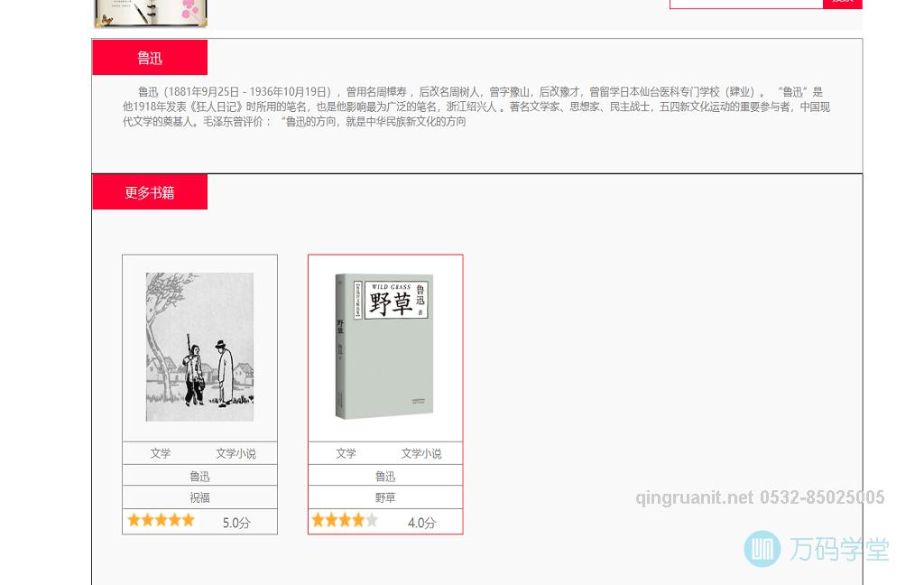Click the website logo notebook image
This screenshot has width=924, height=585.
pos(150,13)
